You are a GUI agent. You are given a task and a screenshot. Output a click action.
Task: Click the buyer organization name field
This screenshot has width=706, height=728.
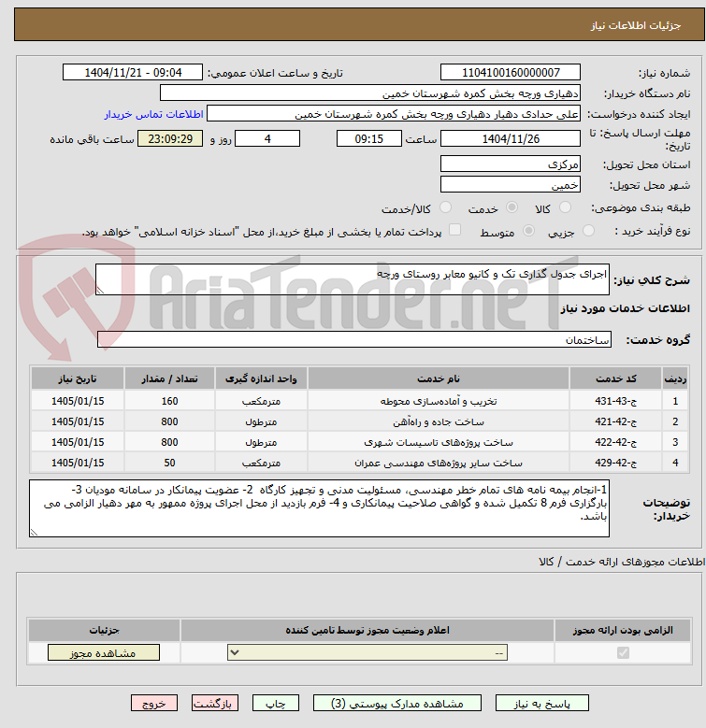click(370, 93)
